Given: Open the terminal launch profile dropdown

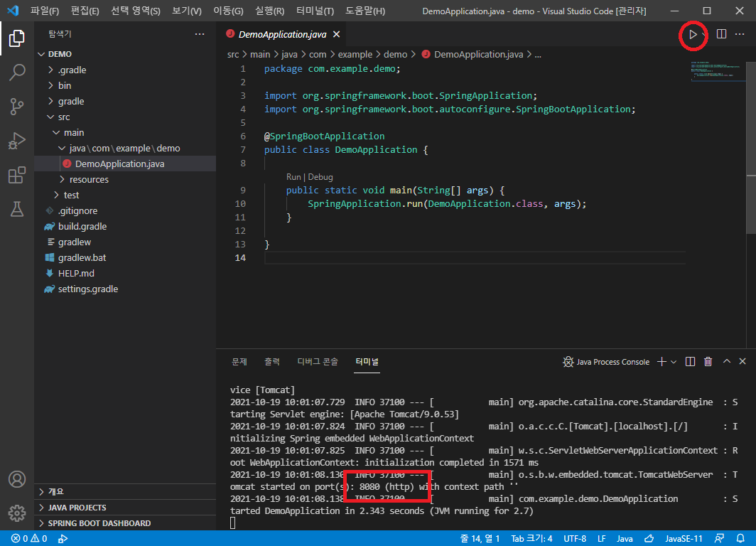Looking at the screenshot, I should pyautogui.click(x=674, y=362).
